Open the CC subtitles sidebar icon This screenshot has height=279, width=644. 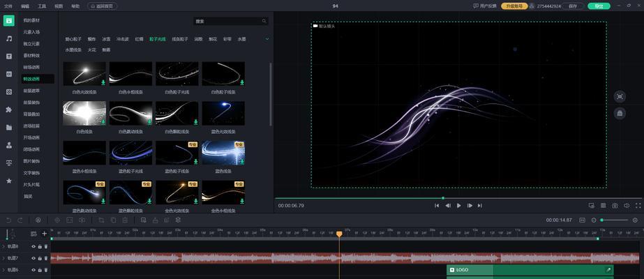point(9,74)
